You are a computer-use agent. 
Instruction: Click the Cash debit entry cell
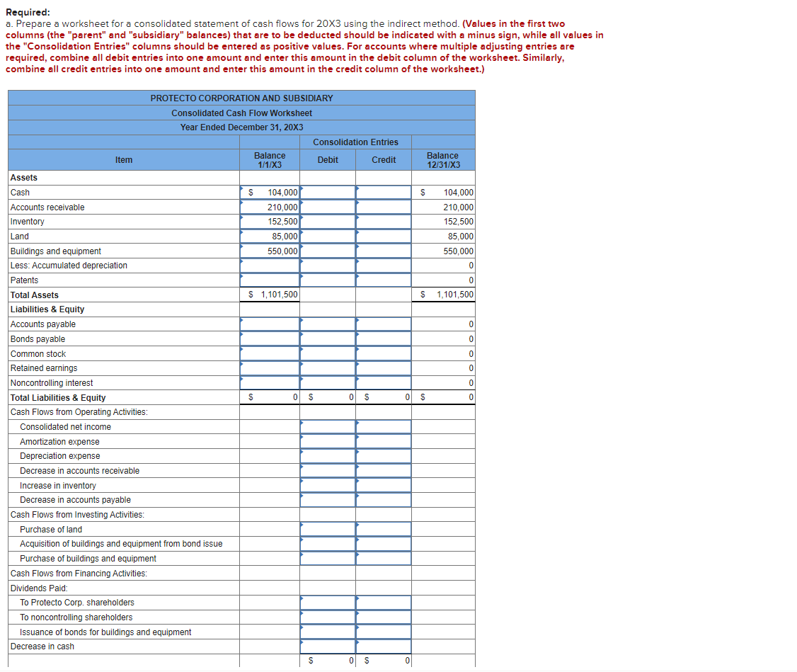(x=327, y=192)
